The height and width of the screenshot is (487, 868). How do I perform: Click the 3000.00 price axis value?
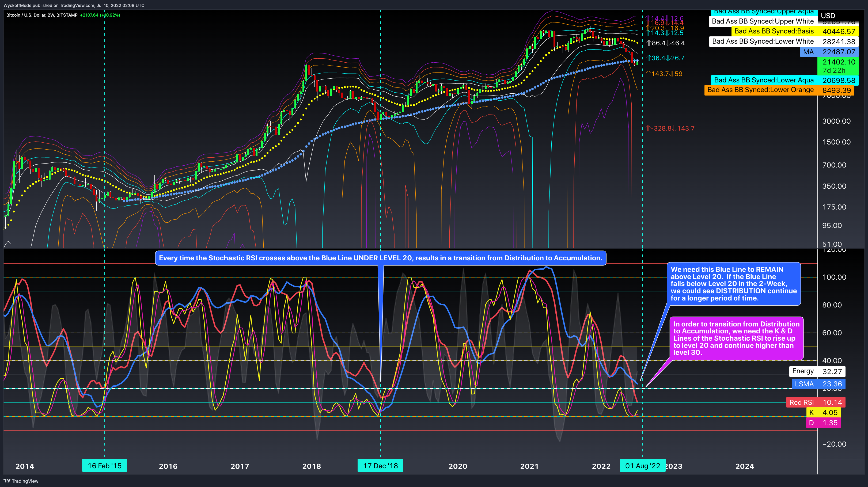click(836, 121)
